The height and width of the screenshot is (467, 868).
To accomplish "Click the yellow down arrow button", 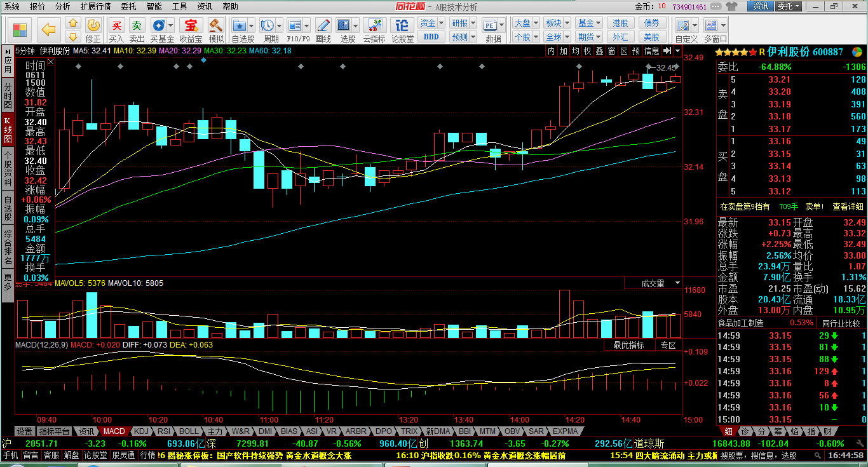I will (73, 36).
